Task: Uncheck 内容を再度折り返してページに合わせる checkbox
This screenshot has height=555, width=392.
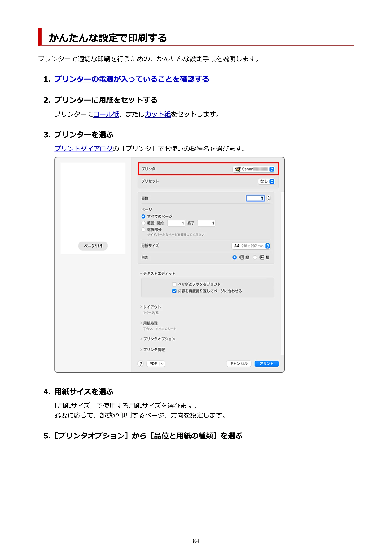Action: tap(174, 291)
